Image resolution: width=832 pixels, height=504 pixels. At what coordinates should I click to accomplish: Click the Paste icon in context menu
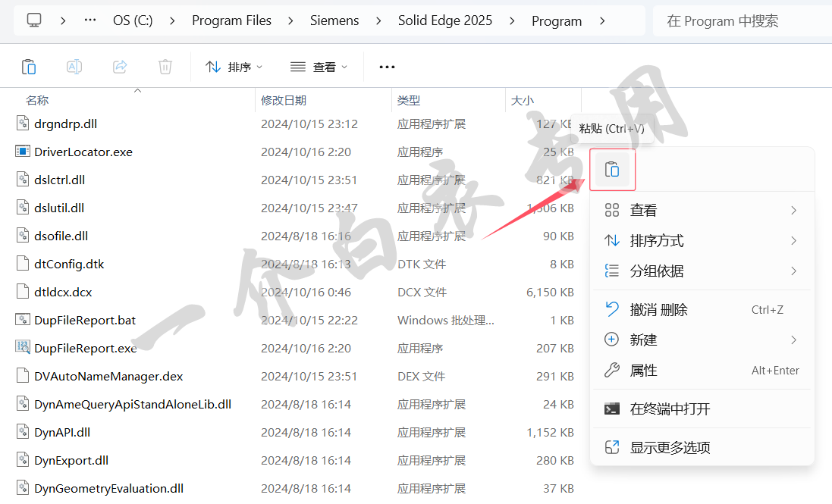[x=612, y=170]
